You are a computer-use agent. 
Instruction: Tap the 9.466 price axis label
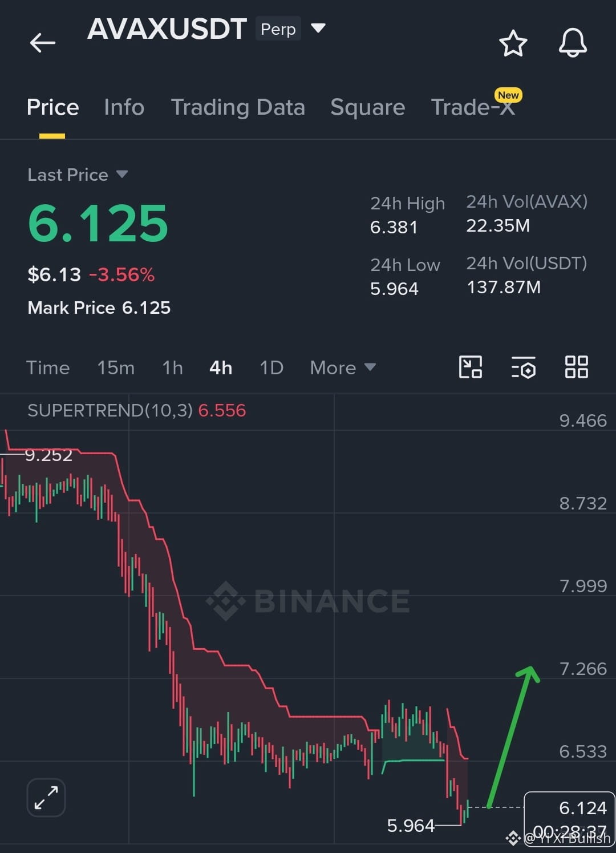[x=583, y=421]
